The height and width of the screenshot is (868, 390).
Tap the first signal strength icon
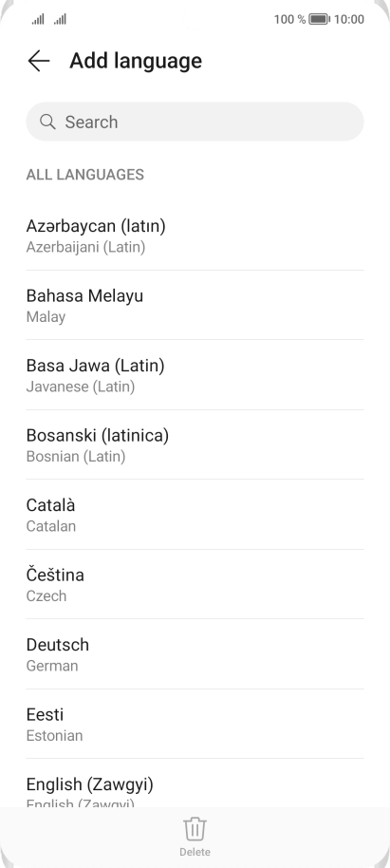tap(38, 19)
